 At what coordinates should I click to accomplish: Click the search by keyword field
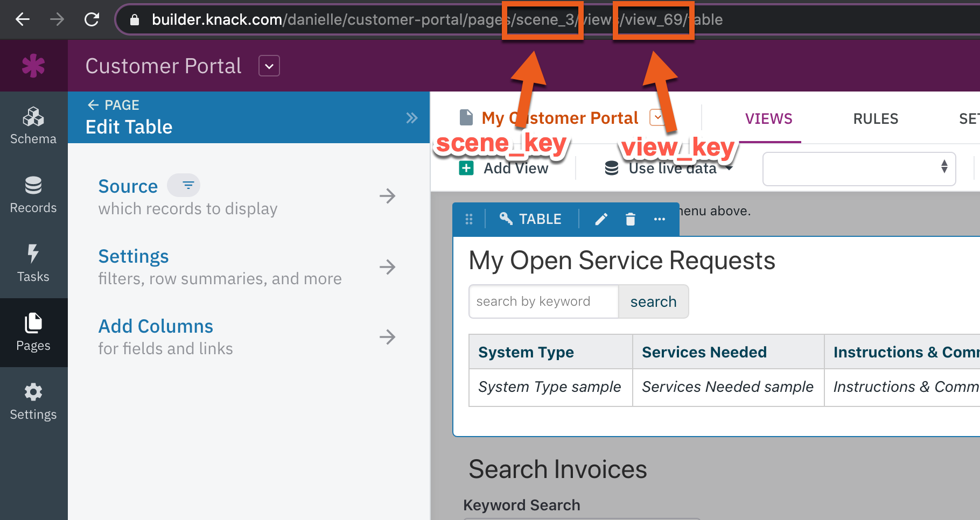click(544, 301)
